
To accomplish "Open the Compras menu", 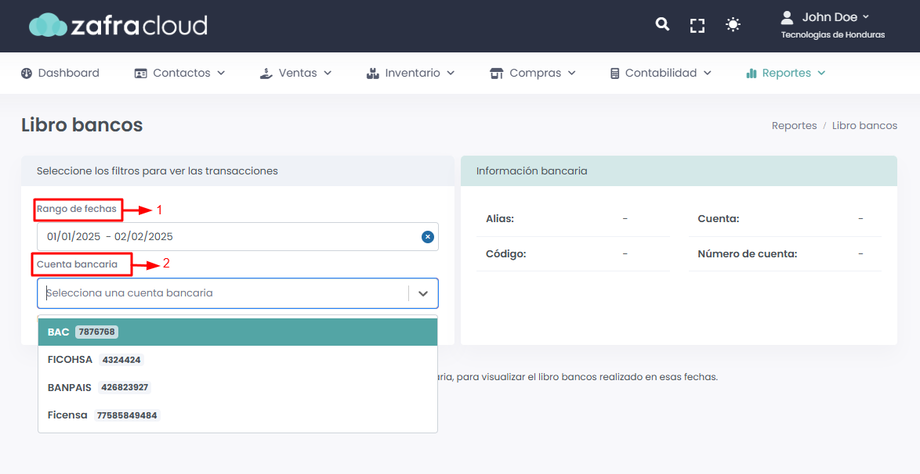I will [x=533, y=73].
